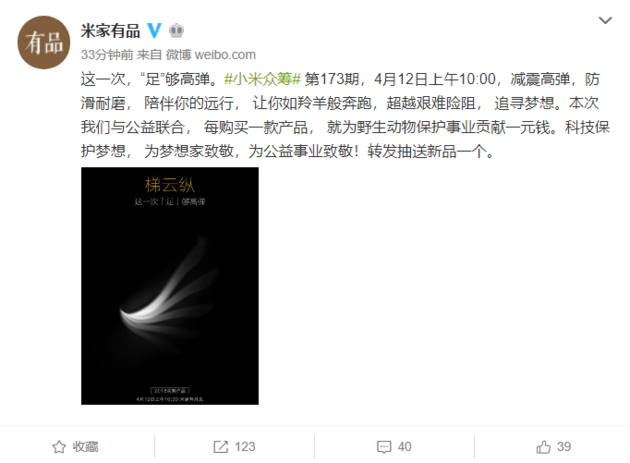Screen dimensions: 630x463
Task: Open the 40 comments count
Action: point(405,447)
